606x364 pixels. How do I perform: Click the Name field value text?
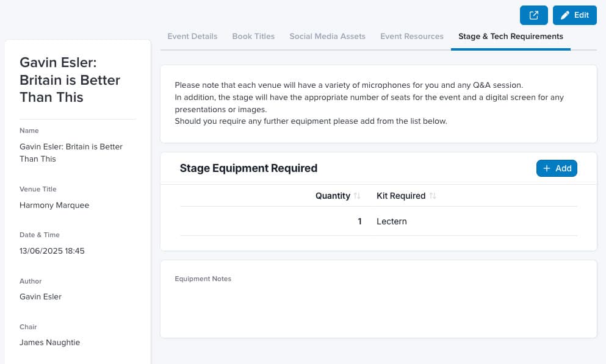click(71, 153)
